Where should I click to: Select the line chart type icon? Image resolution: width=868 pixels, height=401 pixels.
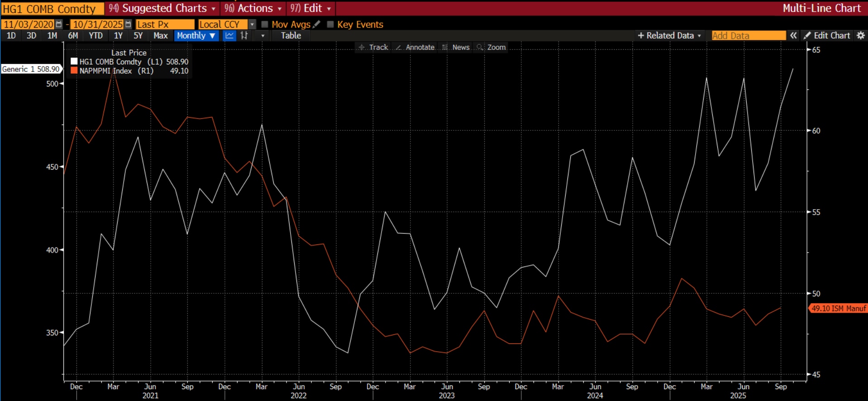tap(229, 36)
